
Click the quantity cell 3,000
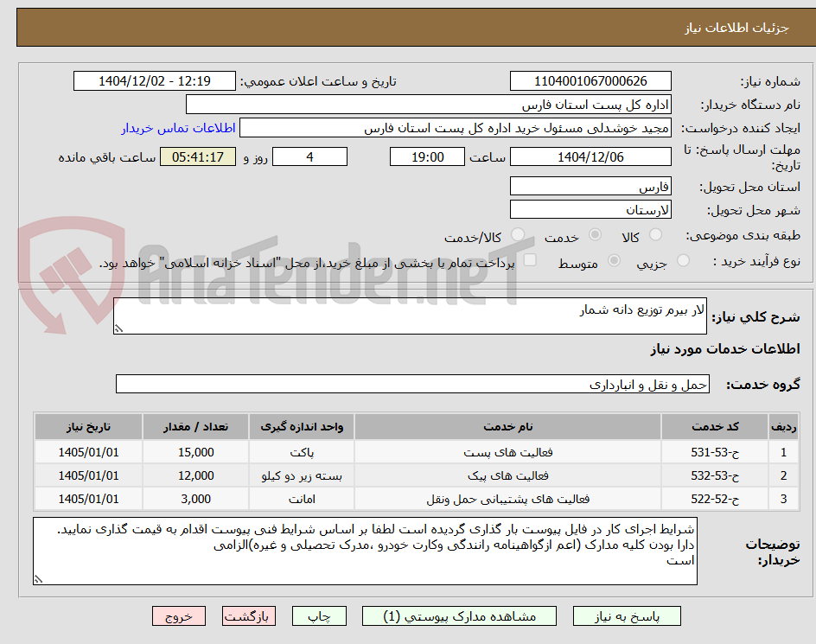click(x=195, y=500)
